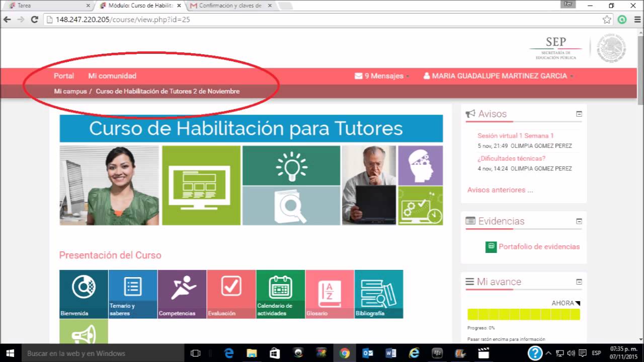Open the Avisos anteriores link
Image resolution: width=644 pixels, height=362 pixels.
pos(500,190)
